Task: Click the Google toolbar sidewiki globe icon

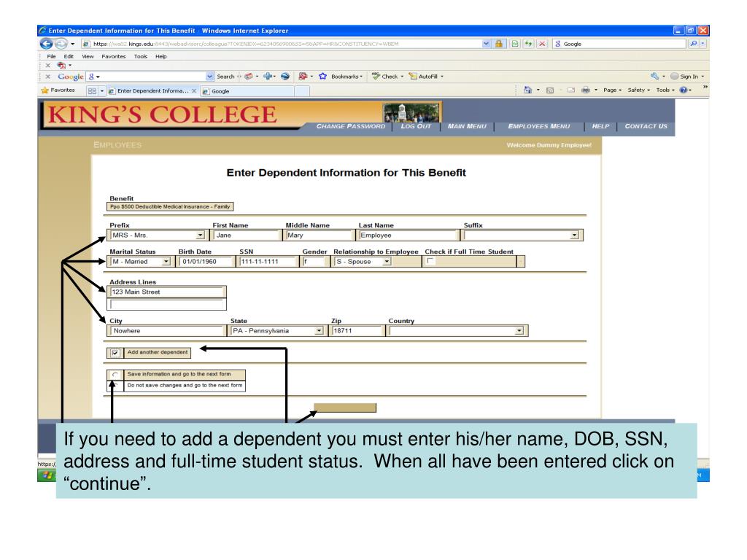Action: point(285,76)
